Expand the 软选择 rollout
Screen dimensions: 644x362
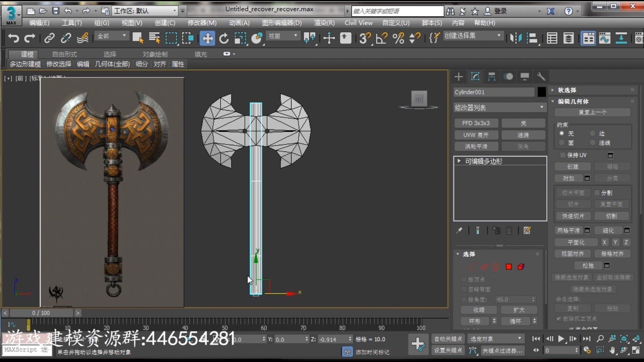pos(567,90)
